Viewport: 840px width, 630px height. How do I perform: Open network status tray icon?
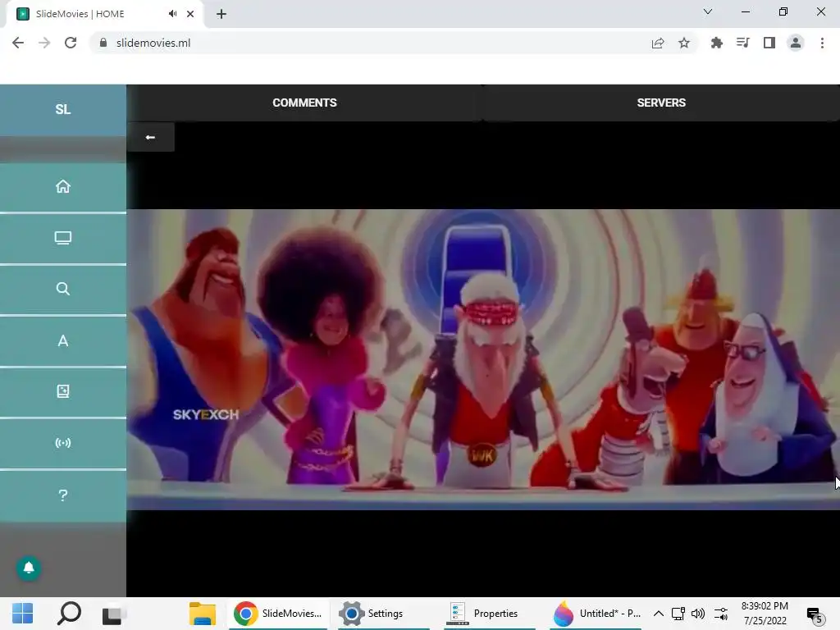click(x=678, y=614)
